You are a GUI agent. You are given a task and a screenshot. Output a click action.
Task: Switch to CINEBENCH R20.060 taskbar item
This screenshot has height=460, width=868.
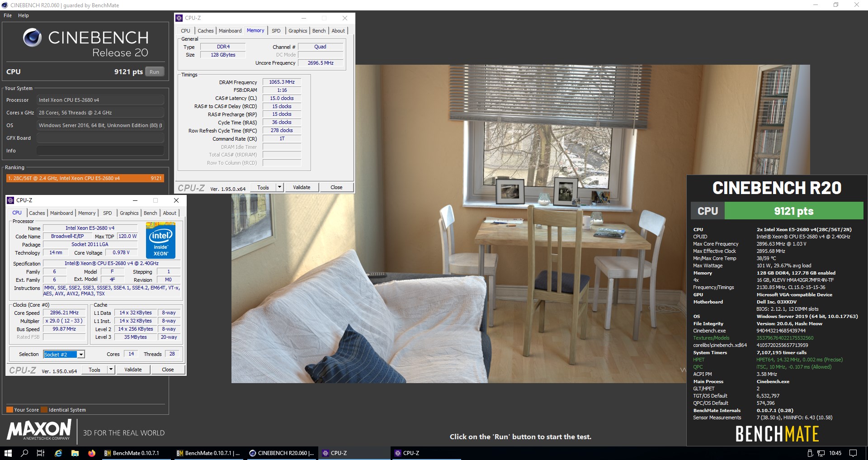(x=281, y=453)
